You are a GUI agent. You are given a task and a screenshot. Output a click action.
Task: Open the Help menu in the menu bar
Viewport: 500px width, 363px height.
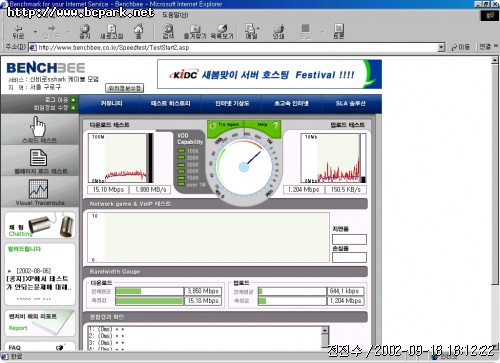(175, 15)
